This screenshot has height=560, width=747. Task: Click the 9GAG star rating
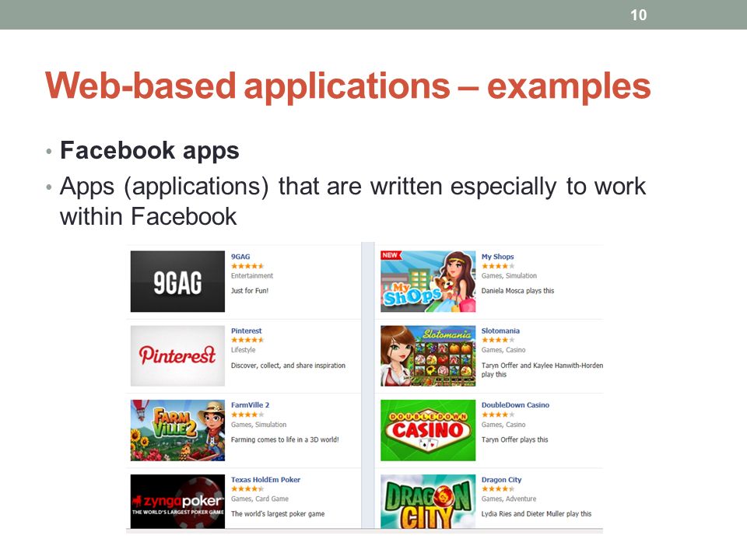pyautogui.click(x=247, y=266)
